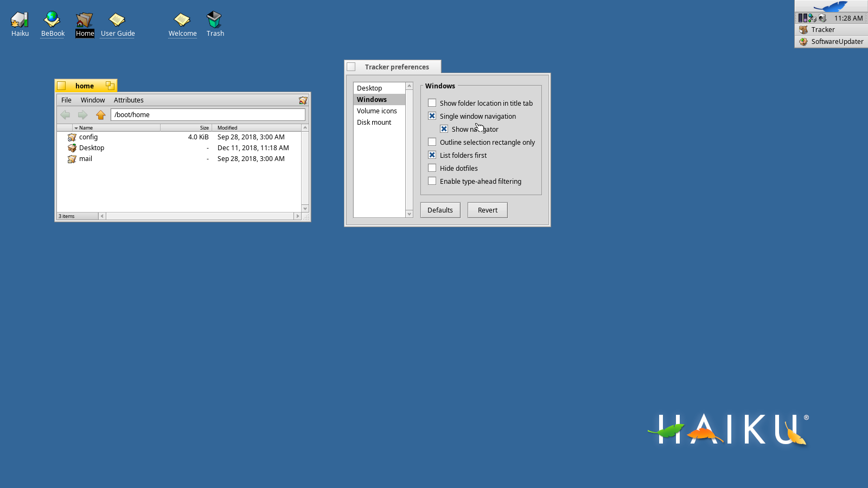Enable Outline selection rectangle only

click(432, 142)
